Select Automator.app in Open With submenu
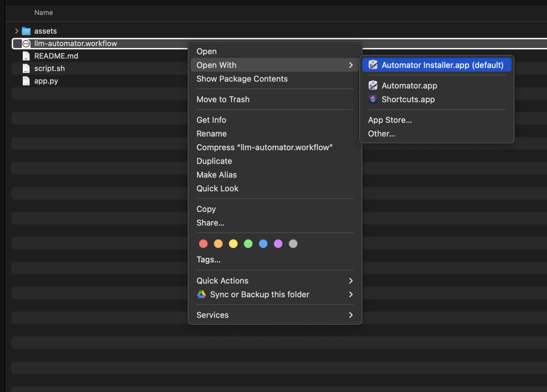Image resolution: width=547 pixels, height=392 pixels. [x=437, y=86]
